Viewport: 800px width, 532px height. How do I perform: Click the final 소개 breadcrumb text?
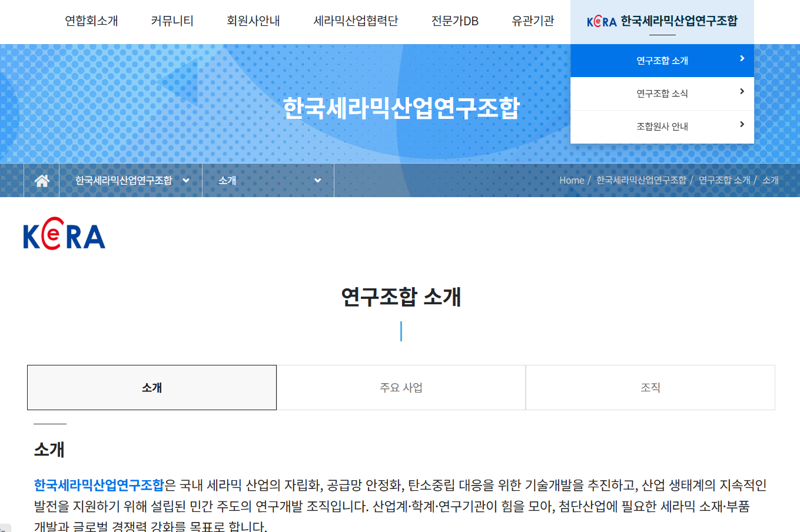pos(771,180)
